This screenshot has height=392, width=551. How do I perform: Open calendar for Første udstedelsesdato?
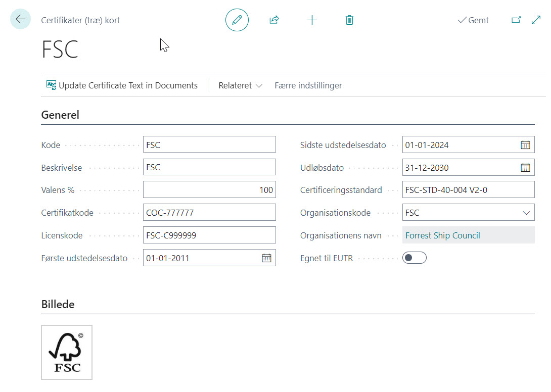pyautogui.click(x=267, y=258)
